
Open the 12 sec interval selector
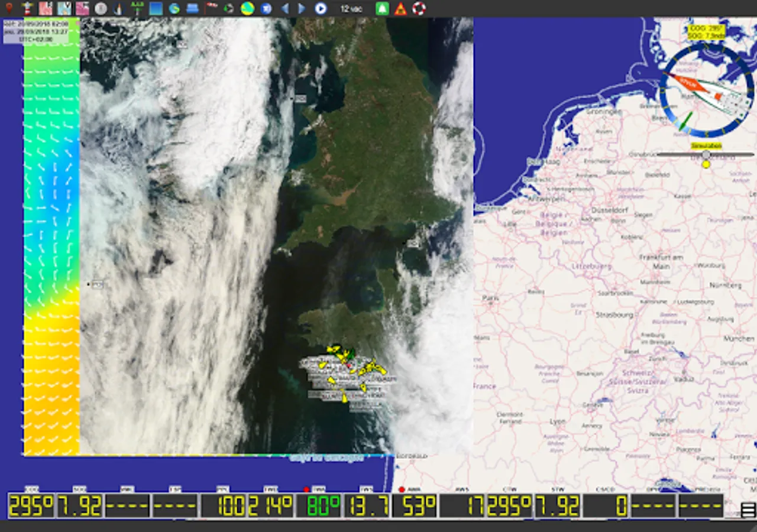click(x=351, y=8)
